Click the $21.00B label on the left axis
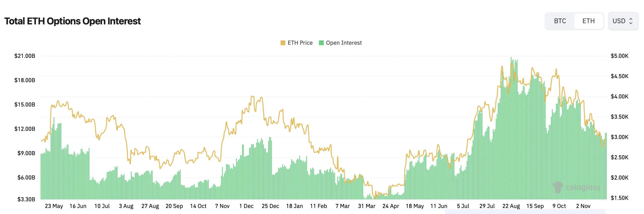Screen dimensions: 644x214 pyautogui.click(x=25, y=56)
